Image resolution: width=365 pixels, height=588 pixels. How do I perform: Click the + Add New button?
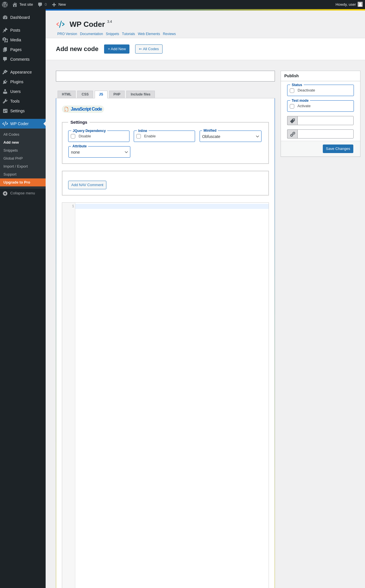[117, 49]
